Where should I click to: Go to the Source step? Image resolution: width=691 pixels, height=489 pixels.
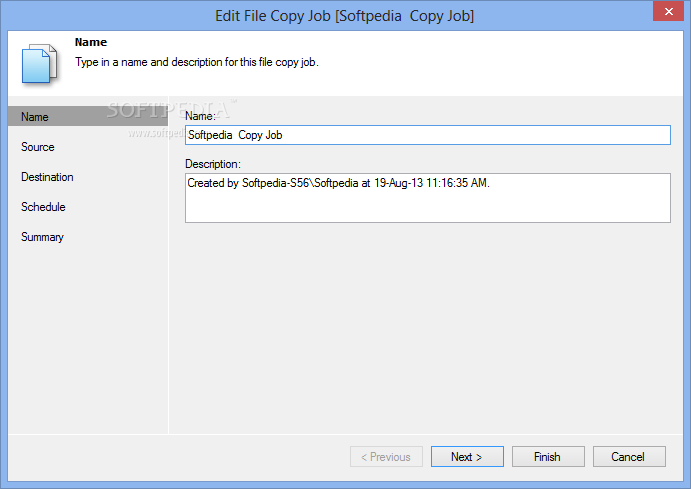pos(37,147)
